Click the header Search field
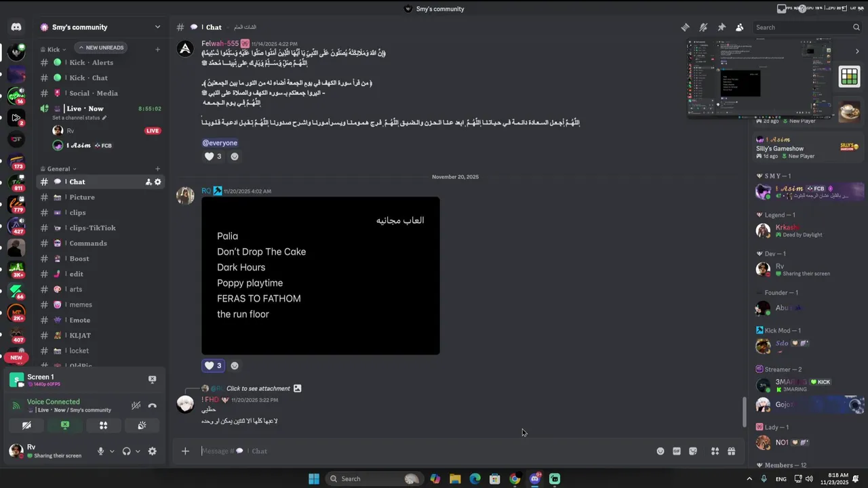868x488 pixels. pos(807,27)
